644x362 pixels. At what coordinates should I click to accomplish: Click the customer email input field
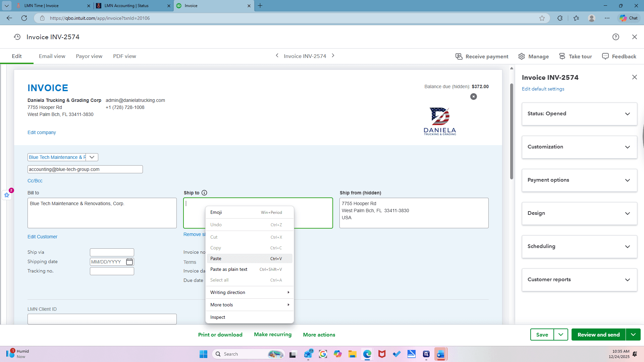[x=85, y=169]
